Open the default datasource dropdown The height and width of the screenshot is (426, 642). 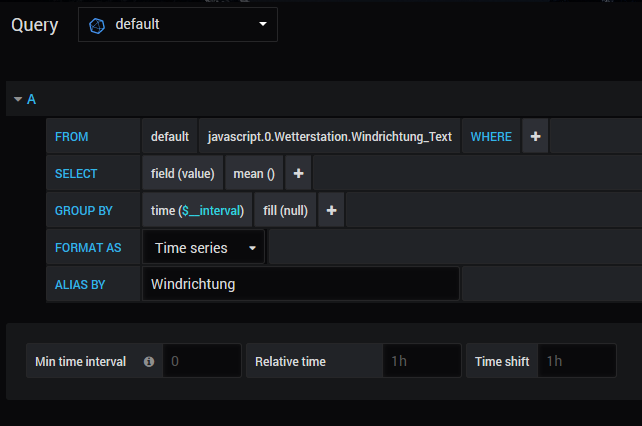pos(178,25)
